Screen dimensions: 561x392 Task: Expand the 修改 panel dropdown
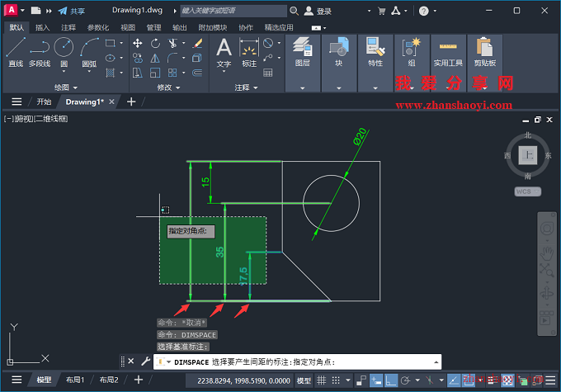click(168, 87)
